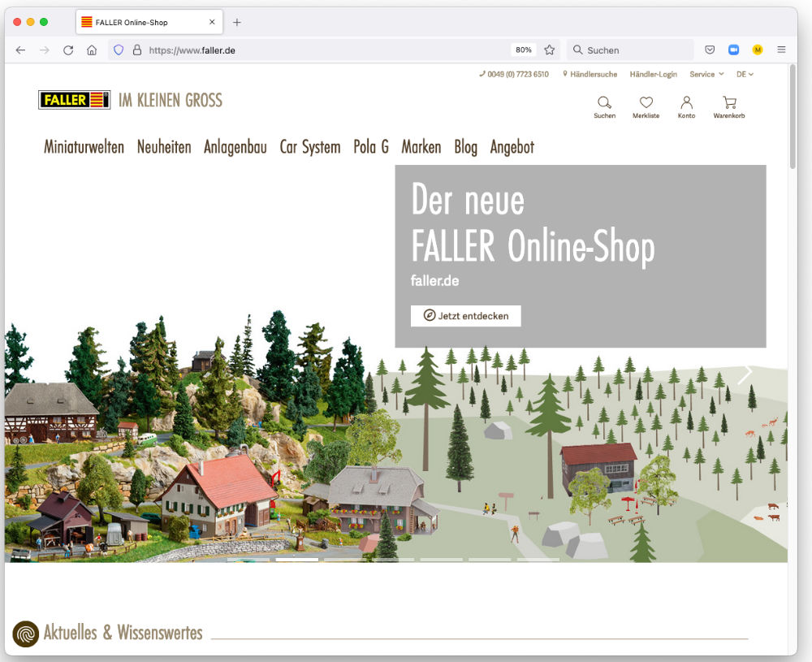
Task: Select the FALLER Online-Shop browser tab
Action: click(x=149, y=22)
